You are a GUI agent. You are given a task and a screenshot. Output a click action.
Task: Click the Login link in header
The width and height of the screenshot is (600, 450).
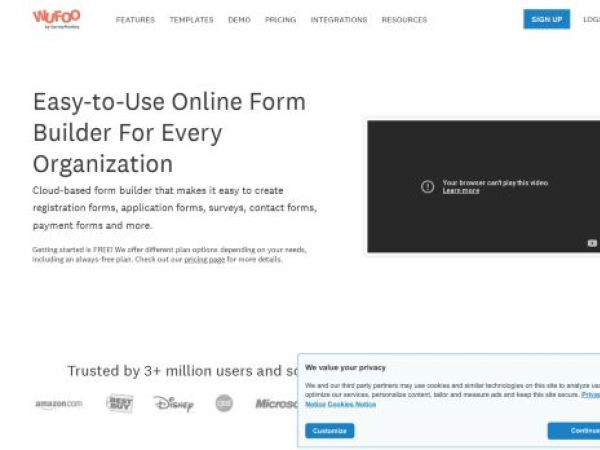point(592,20)
